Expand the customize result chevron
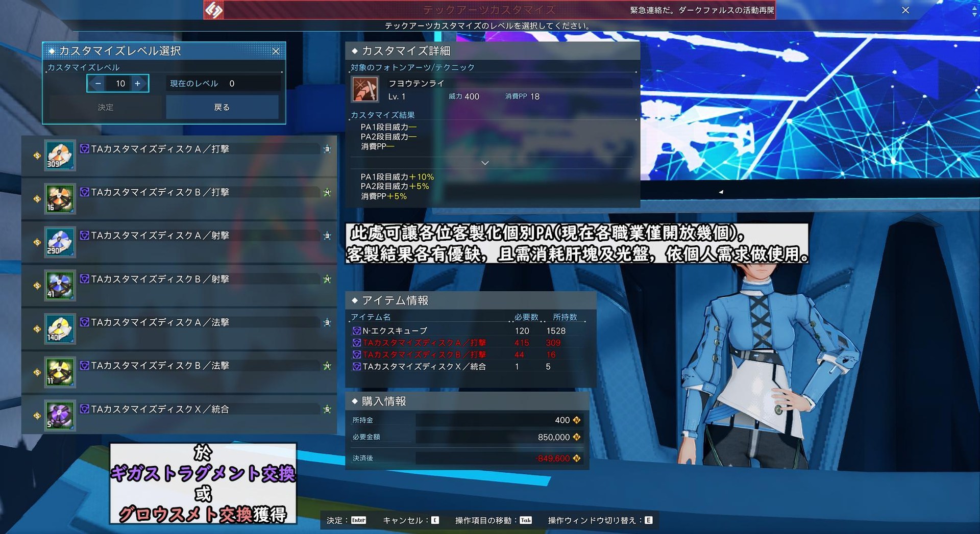The width and height of the screenshot is (980, 534). [485, 163]
